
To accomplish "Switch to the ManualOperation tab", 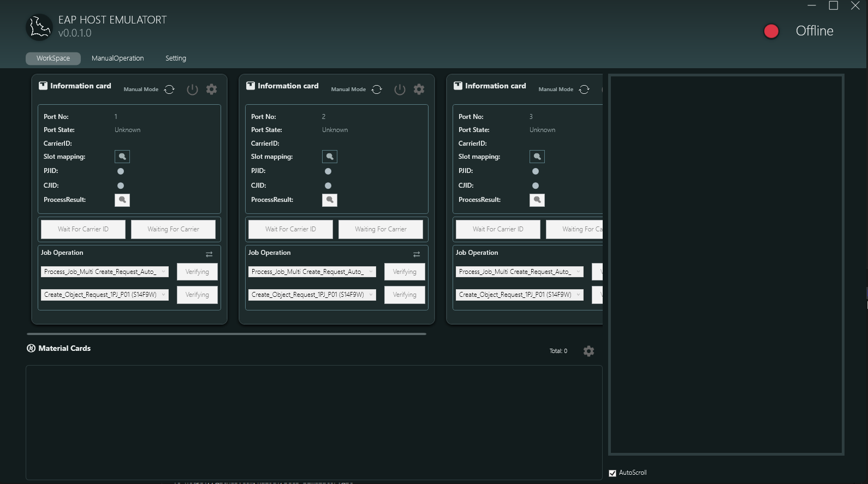I will tap(117, 58).
